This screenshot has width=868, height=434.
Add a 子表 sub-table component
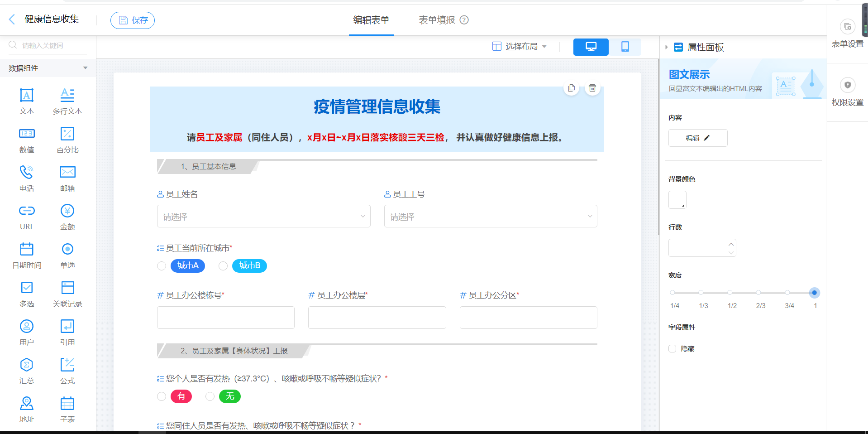[x=67, y=410]
